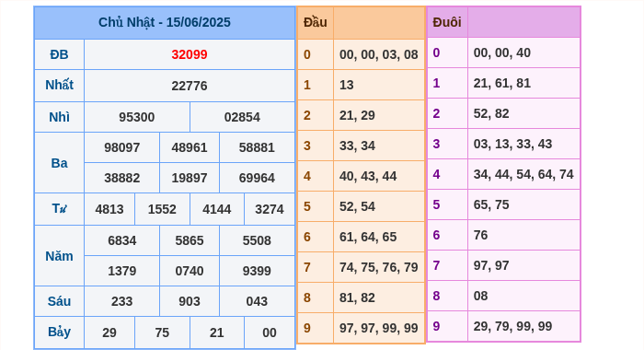Click the Năm row label
Screen dimensions: 644x350
pyautogui.click(x=59, y=256)
